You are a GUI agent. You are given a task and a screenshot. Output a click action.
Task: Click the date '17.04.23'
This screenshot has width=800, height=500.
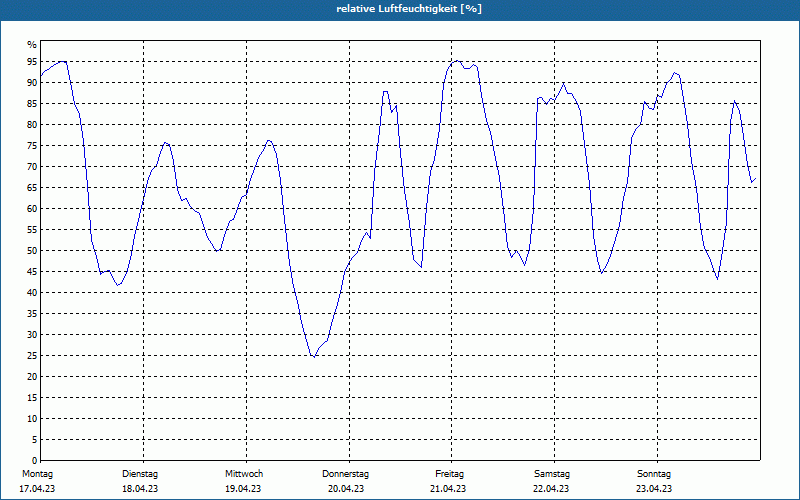click(37, 489)
